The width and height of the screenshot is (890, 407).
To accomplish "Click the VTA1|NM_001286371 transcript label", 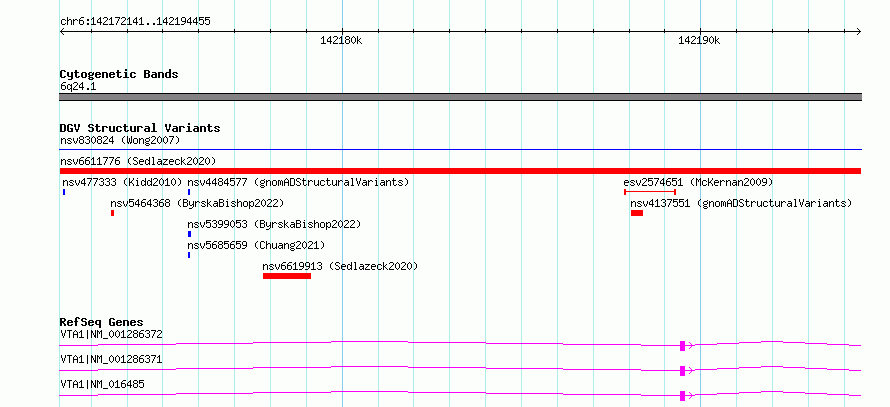I will coord(111,359).
